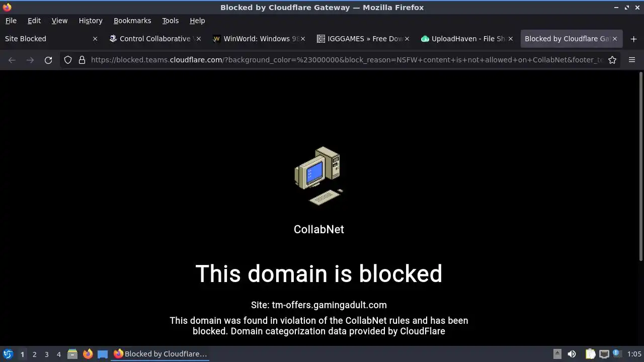Open the clipboard manager tray icon
The width and height of the screenshot is (644, 362).
point(590,354)
